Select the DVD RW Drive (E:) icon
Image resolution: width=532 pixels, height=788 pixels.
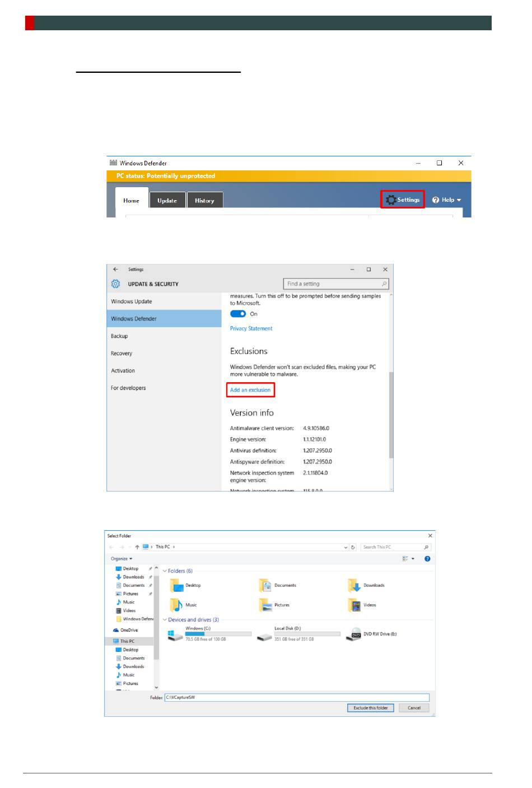coord(354,634)
